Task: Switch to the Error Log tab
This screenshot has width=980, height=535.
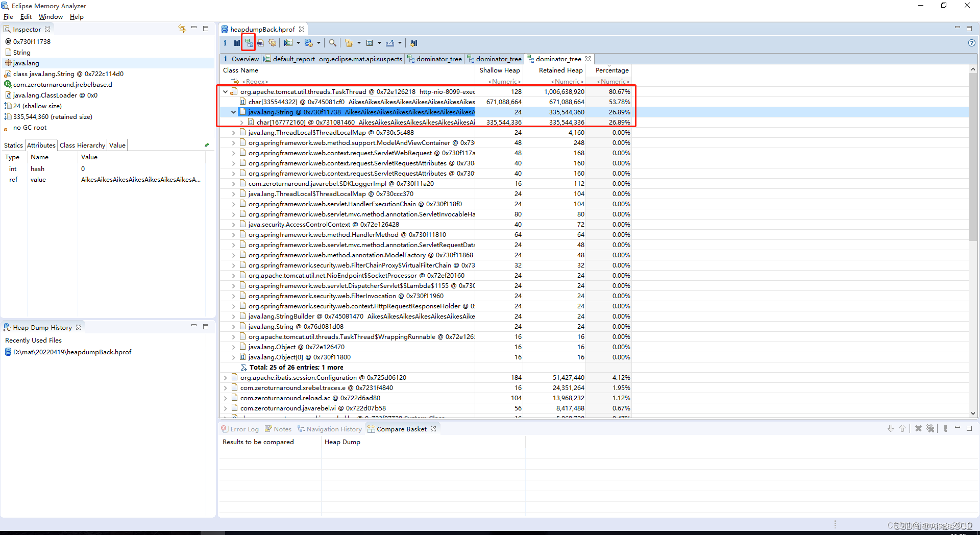Action: [x=240, y=429]
